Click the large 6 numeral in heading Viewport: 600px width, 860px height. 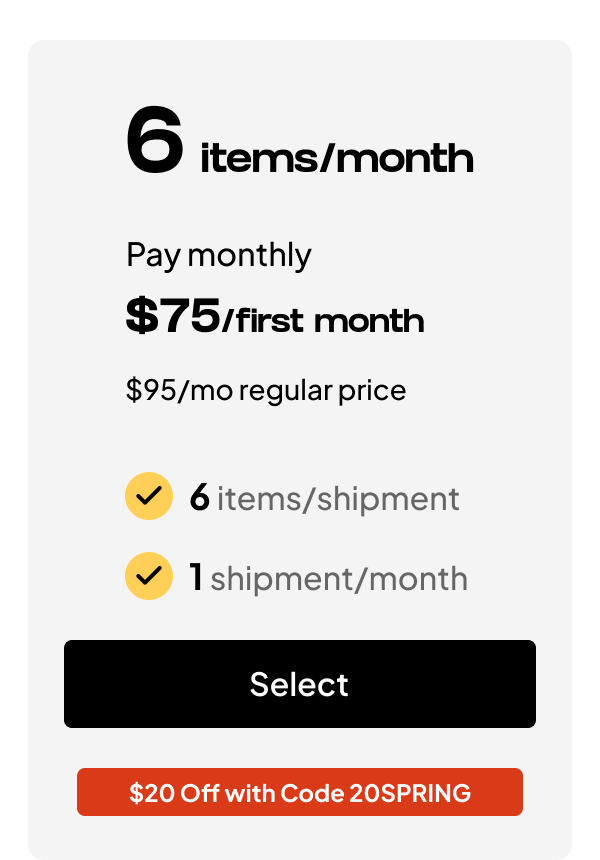(155, 143)
